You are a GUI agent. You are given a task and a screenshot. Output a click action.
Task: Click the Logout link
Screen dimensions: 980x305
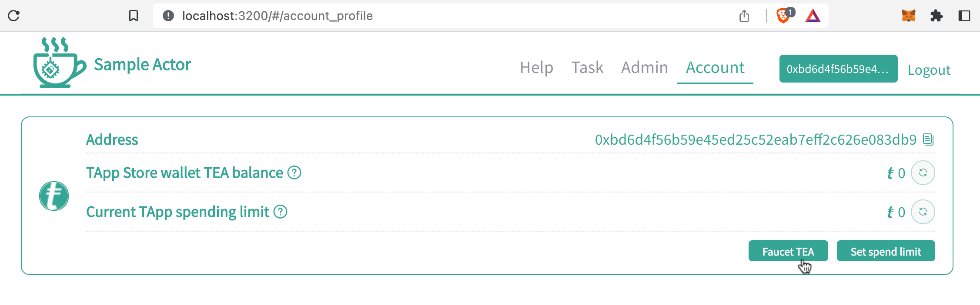(929, 70)
